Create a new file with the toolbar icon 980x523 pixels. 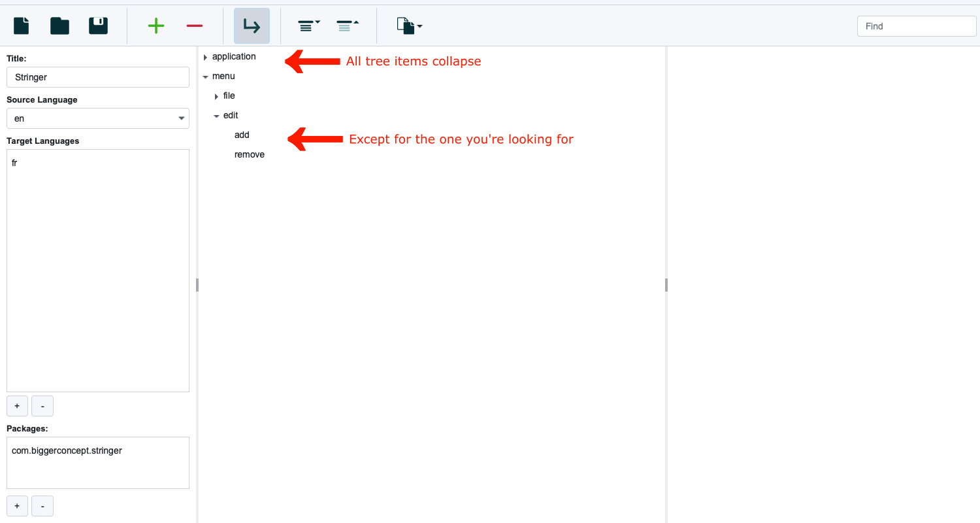click(22, 25)
